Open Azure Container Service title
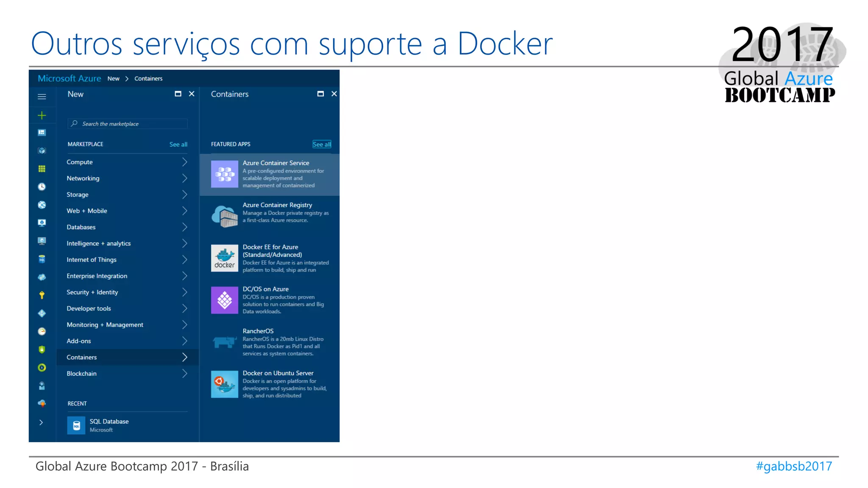Viewport: 868px width, 488px height. tap(276, 163)
